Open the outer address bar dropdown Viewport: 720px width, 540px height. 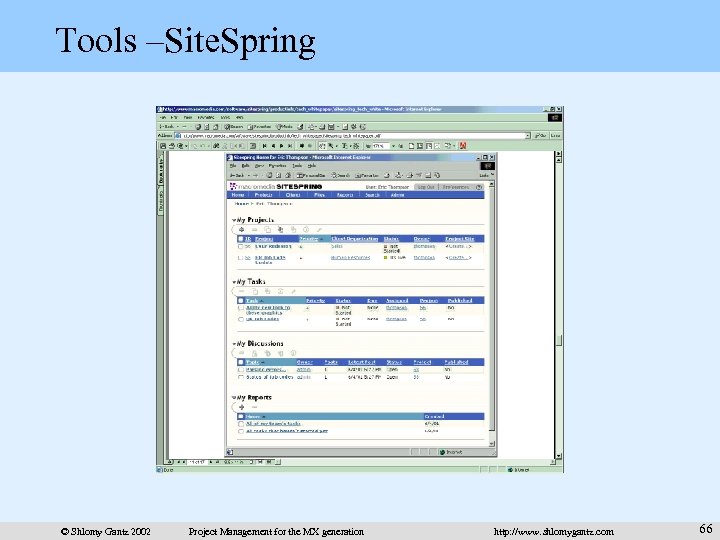(x=528, y=136)
